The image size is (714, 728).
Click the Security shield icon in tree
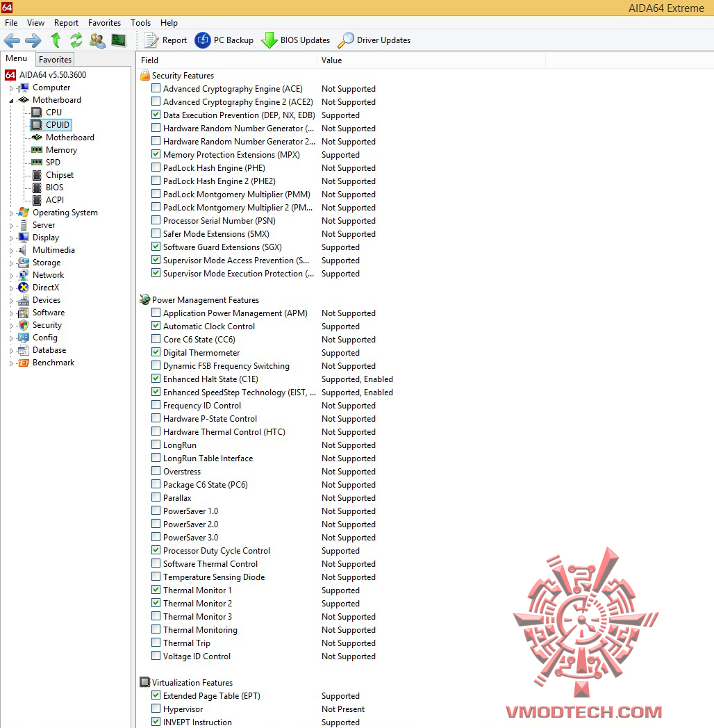tap(23, 325)
